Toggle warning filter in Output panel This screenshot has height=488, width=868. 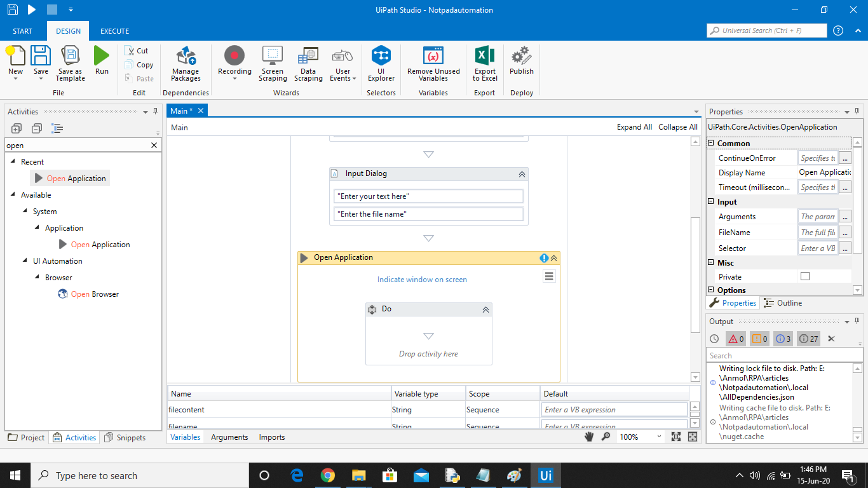click(759, 339)
